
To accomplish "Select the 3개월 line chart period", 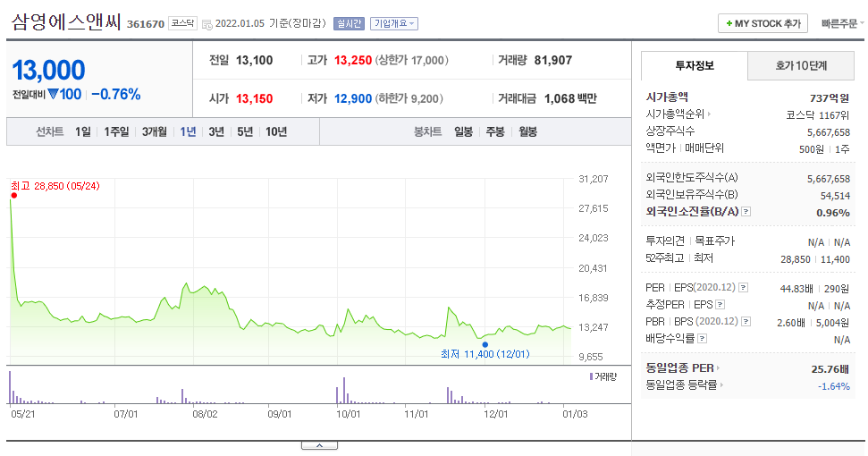I will (x=155, y=131).
